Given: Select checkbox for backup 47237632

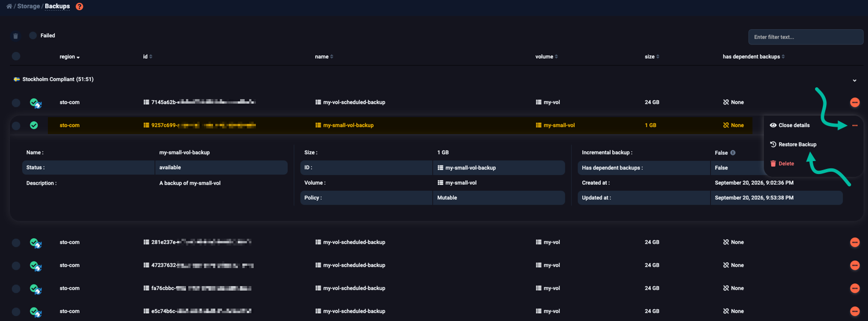Looking at the screenshot, I should [x=16, y=265].
